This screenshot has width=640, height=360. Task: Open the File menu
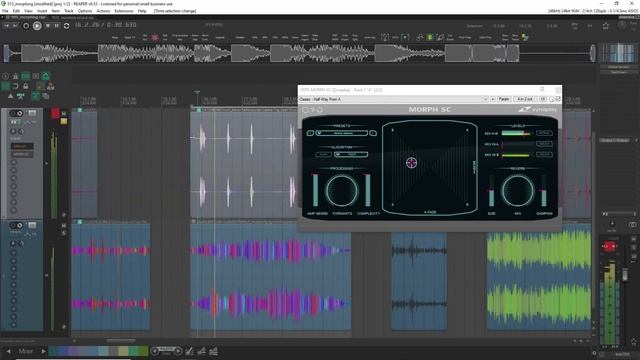tap(5, 11)
